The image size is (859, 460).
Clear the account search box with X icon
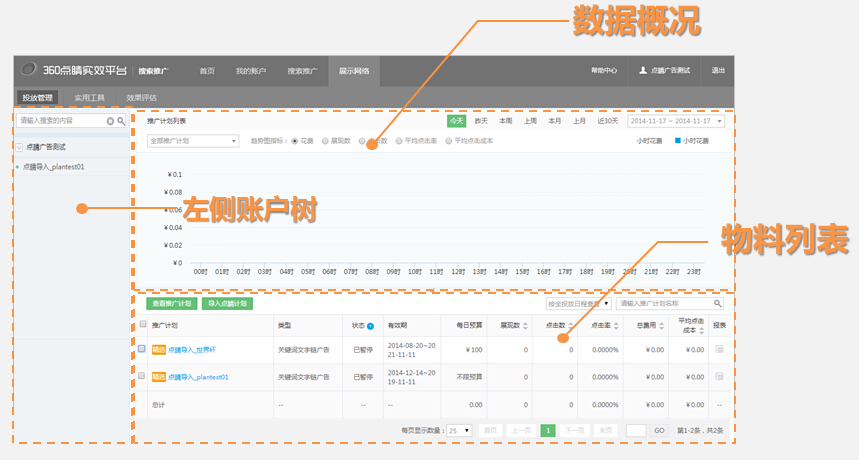111,121
